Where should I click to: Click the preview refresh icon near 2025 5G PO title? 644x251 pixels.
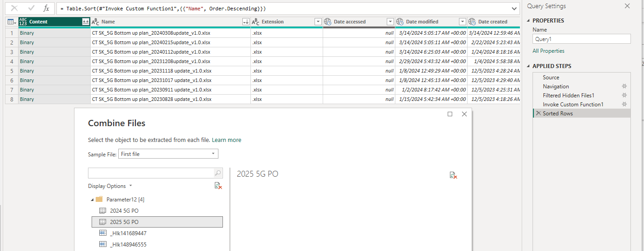tap(454, 175)
